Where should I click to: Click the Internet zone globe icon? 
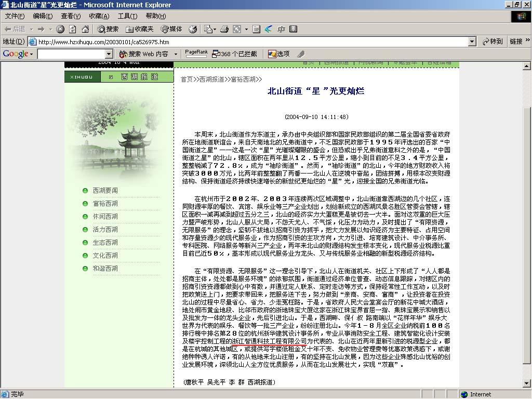[464, 394]
